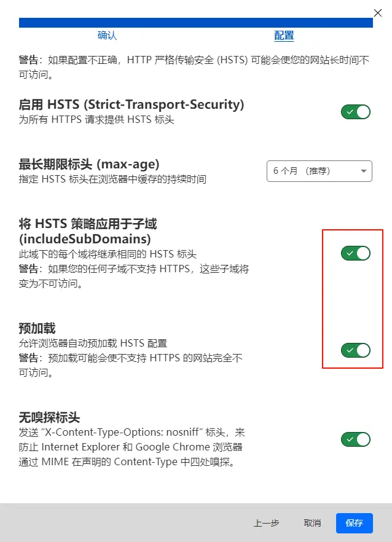392x542 pixels.
Task: Click the 预加载 section heading
Action: pyautogui.click(x=37, y=328)
